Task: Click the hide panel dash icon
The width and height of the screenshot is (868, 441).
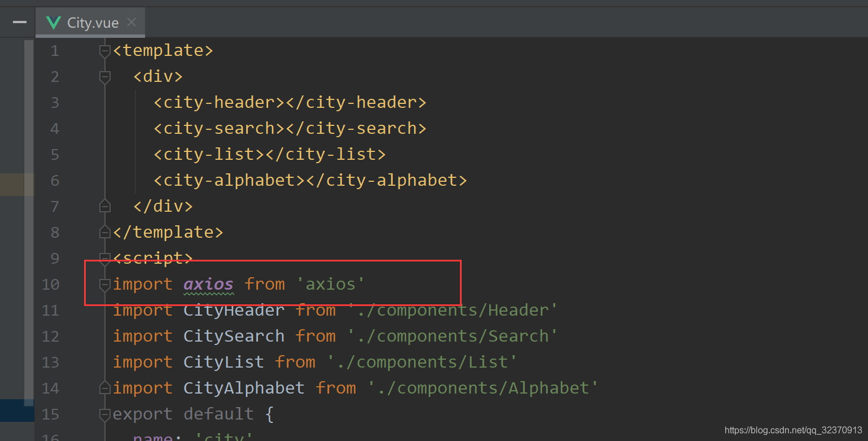Action: pyautogui.click(x=20, y=22)
